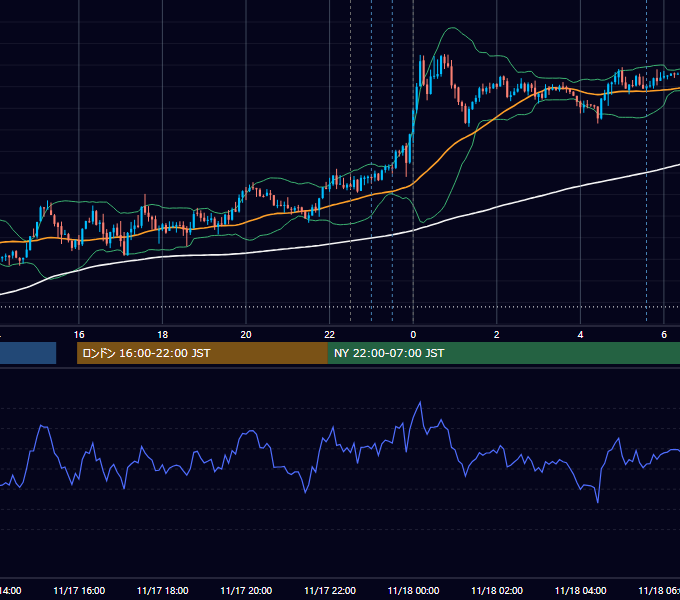
Task: Click the 0 hour label on the upper axis
Action: coord(413,334)
